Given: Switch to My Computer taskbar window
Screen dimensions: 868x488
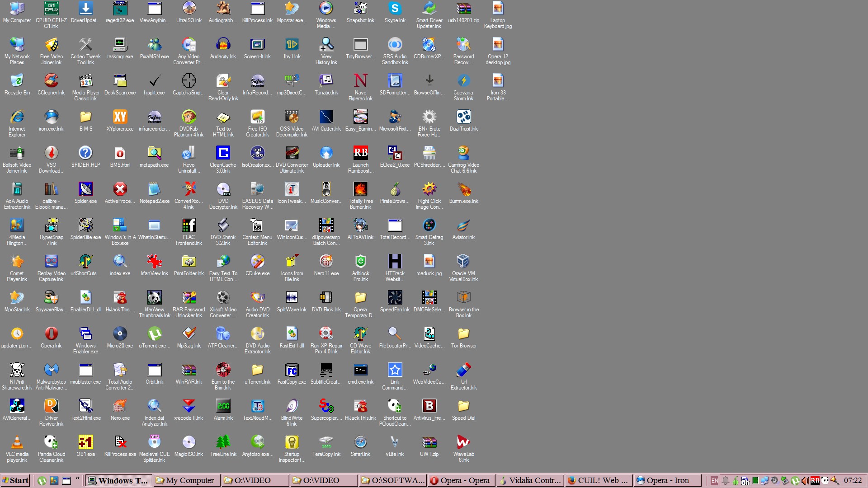Looking at the screenshot, I should (x=186, y=480).
